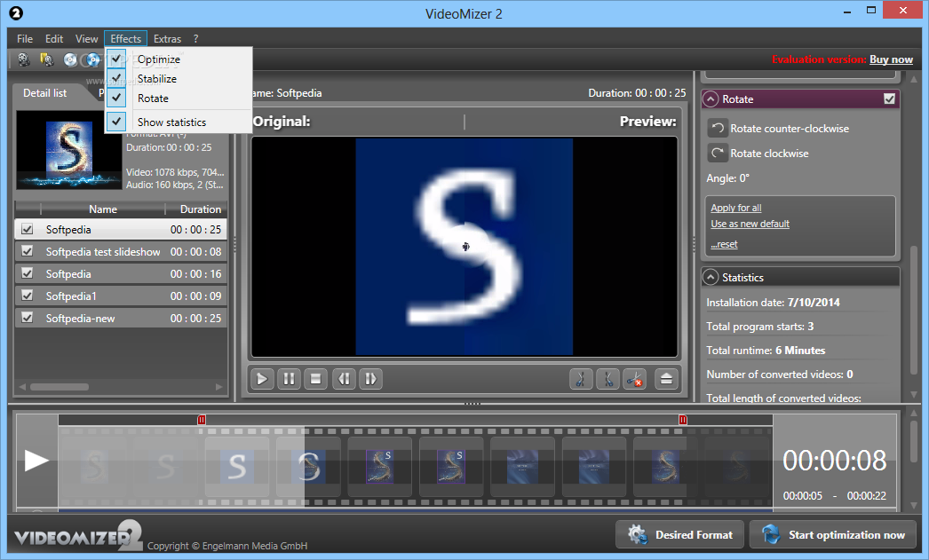The image size is (929, 560).
Task: Click the large timeline play button
Action: (x=36, y=461)
